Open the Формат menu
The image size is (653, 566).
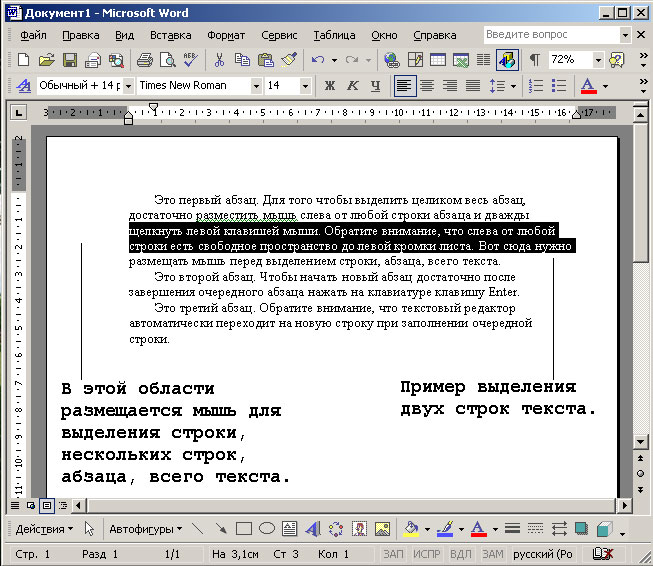(x=226, y=34)
